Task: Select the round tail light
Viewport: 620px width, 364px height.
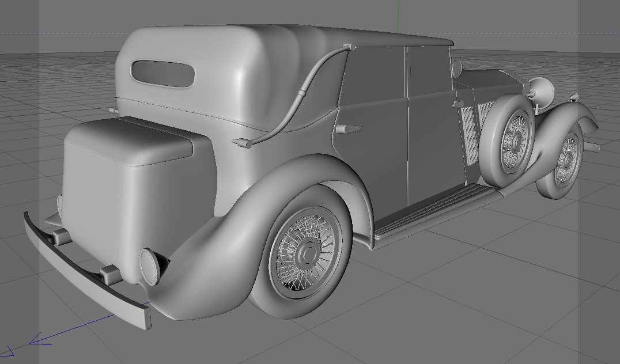Action: tap(150, 267)
